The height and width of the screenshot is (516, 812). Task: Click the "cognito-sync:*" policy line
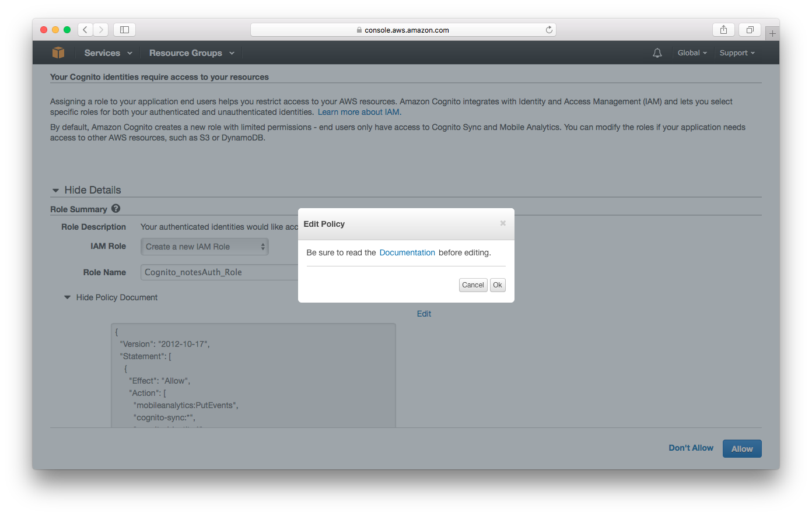tap(164, 417)
